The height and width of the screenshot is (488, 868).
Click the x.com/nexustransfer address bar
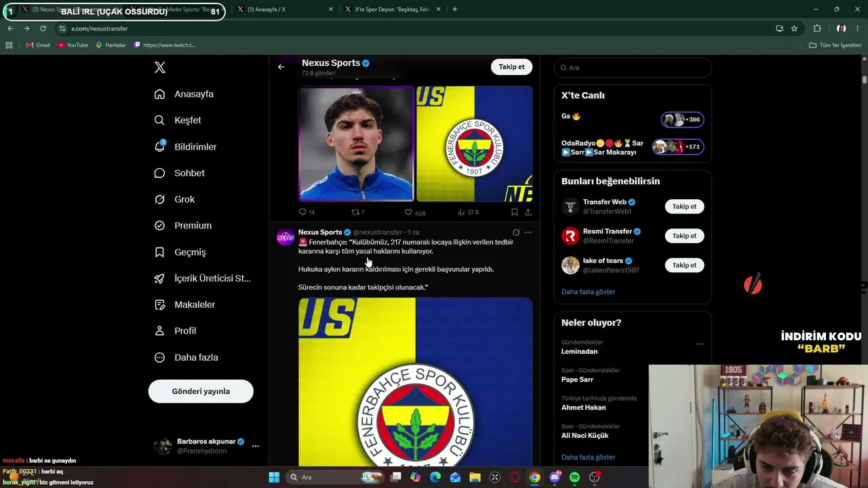click(x=99, y=28)
